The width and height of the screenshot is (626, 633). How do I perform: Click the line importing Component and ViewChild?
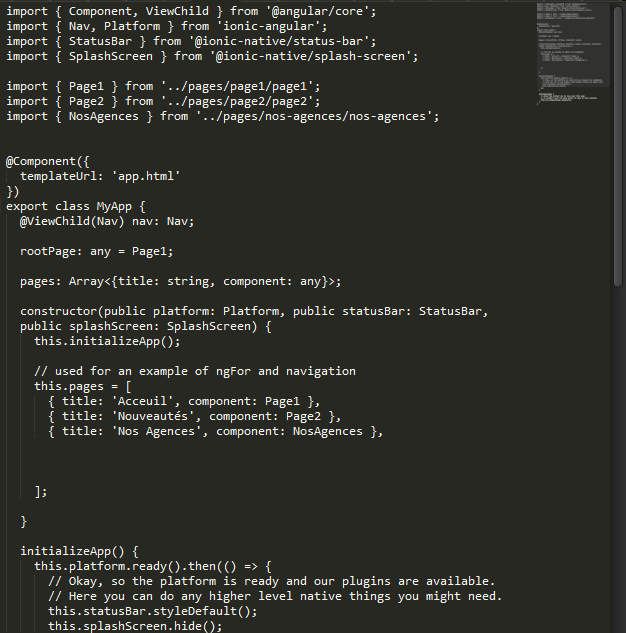[191, 11]
